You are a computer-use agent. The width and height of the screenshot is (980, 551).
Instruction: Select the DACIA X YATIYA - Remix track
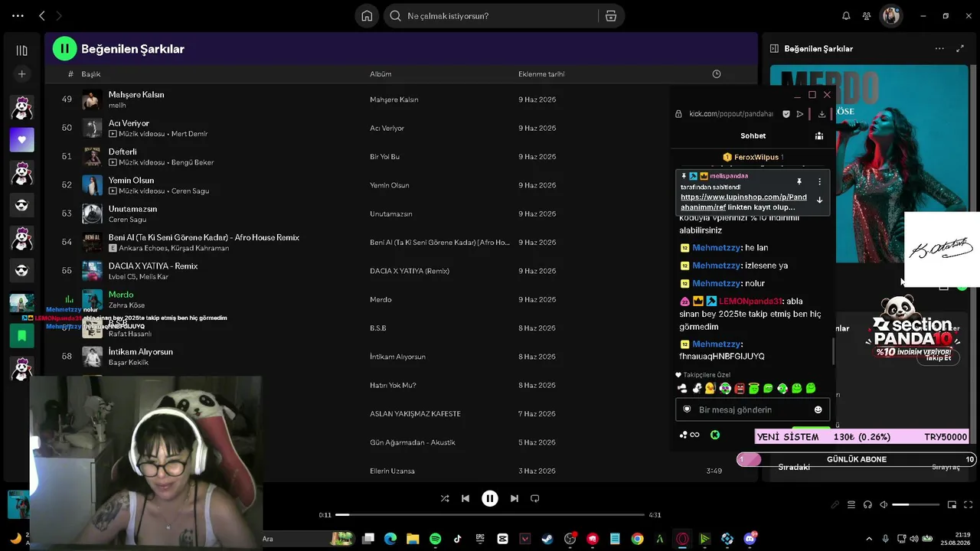click(x=153, y=266)
